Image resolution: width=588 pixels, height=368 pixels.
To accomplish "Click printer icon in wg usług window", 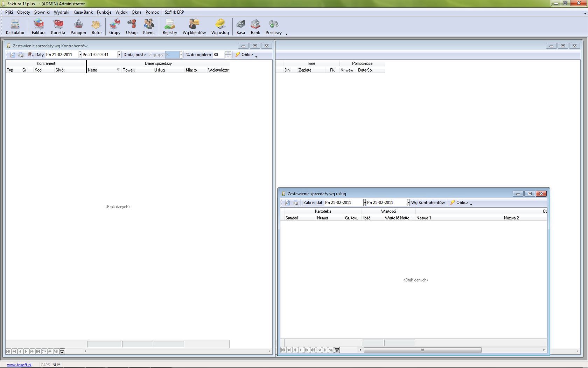I will click(x=296, y=203).
